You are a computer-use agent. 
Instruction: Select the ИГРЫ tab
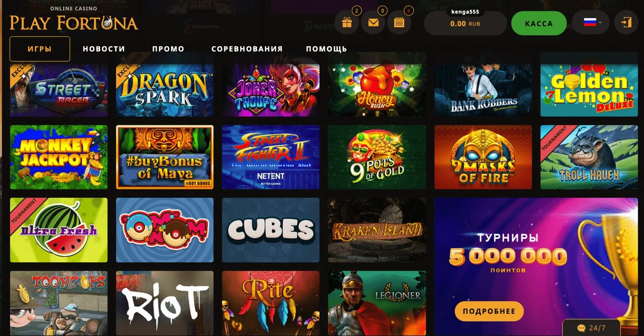(40, 49)
